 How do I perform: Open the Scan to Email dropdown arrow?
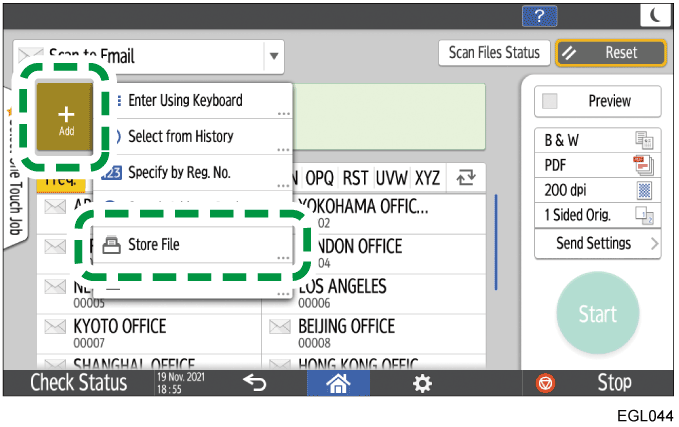(274, 56)
